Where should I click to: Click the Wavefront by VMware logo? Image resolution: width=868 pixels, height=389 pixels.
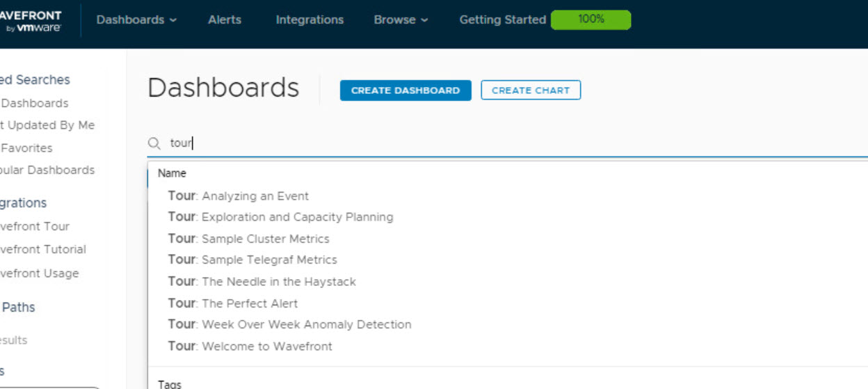point(31,21)
